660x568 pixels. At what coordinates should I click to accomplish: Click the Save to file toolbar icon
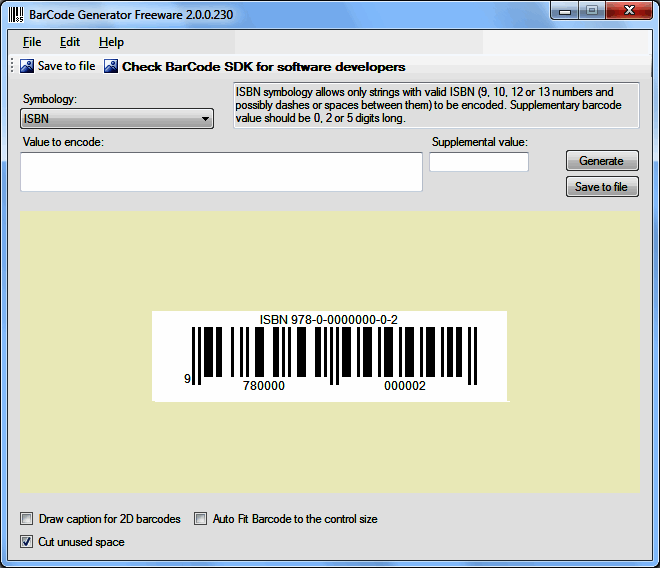coord(27,66)
